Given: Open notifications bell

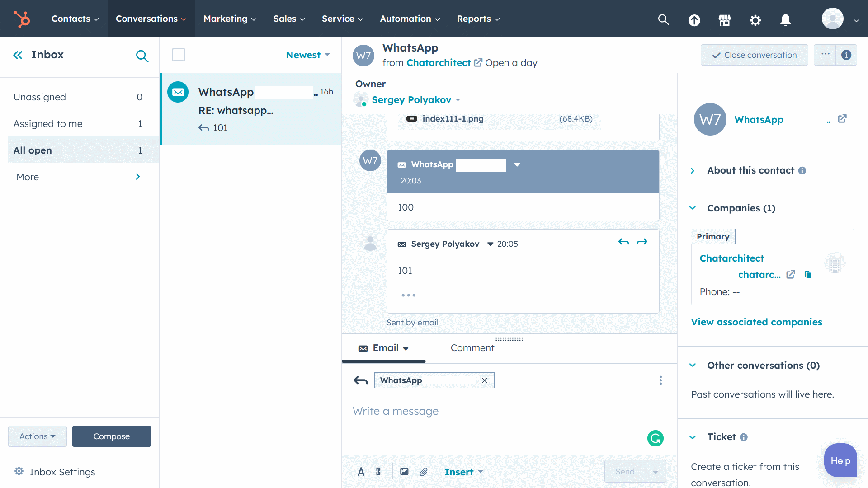Looking at the screenshot, I should [x=785, y=19].
